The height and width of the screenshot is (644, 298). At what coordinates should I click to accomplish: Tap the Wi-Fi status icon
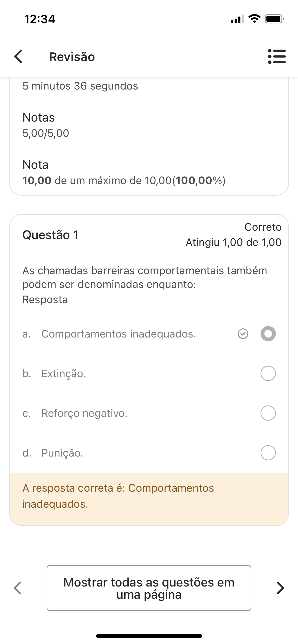pos(254,19)
